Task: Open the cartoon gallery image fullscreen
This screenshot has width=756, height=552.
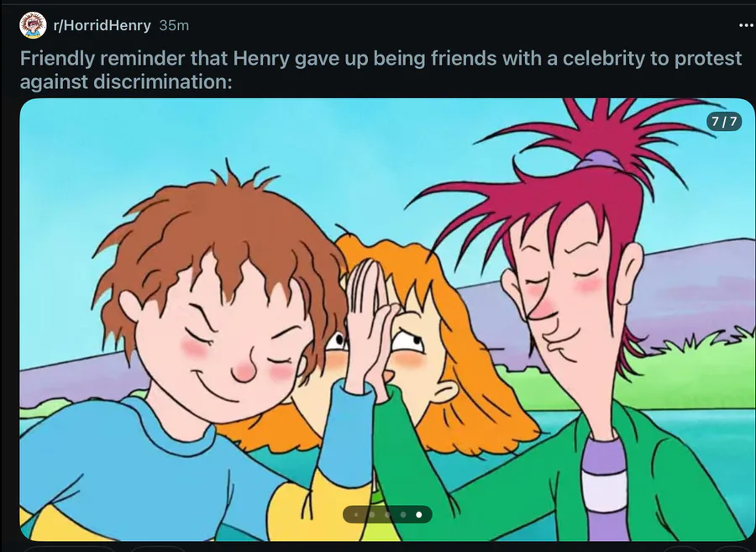Action: [387, 319]
